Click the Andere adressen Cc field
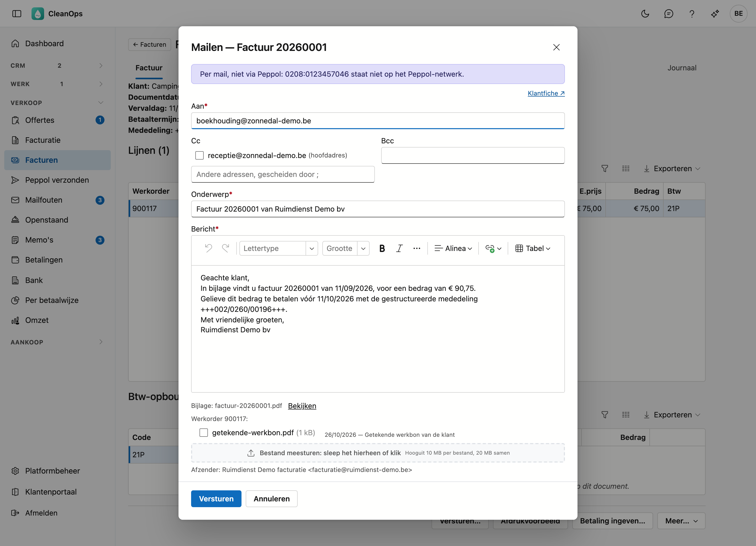 tap(283, 174)
